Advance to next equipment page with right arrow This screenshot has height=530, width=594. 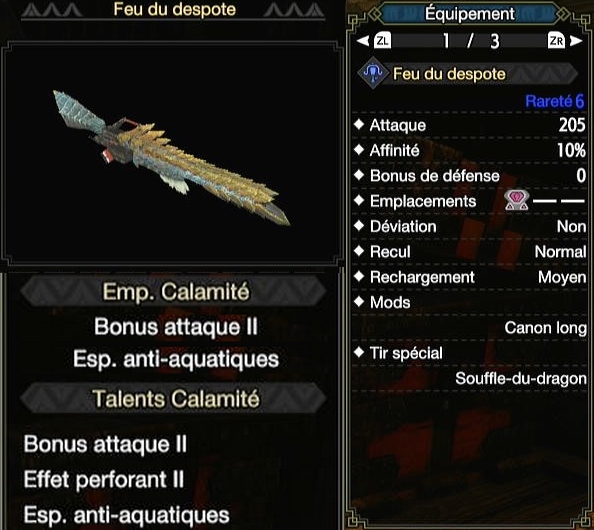576,41
